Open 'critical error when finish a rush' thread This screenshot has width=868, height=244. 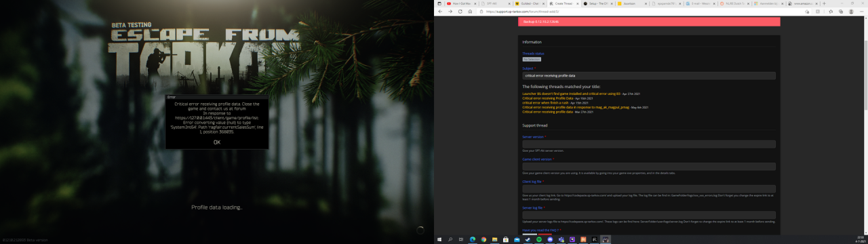point(545,103)
